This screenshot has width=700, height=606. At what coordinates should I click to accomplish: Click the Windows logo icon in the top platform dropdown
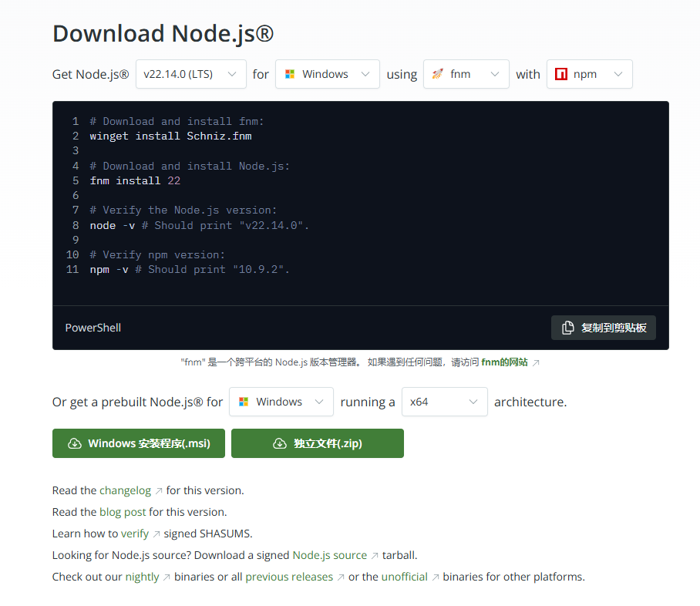pos(290,74)
